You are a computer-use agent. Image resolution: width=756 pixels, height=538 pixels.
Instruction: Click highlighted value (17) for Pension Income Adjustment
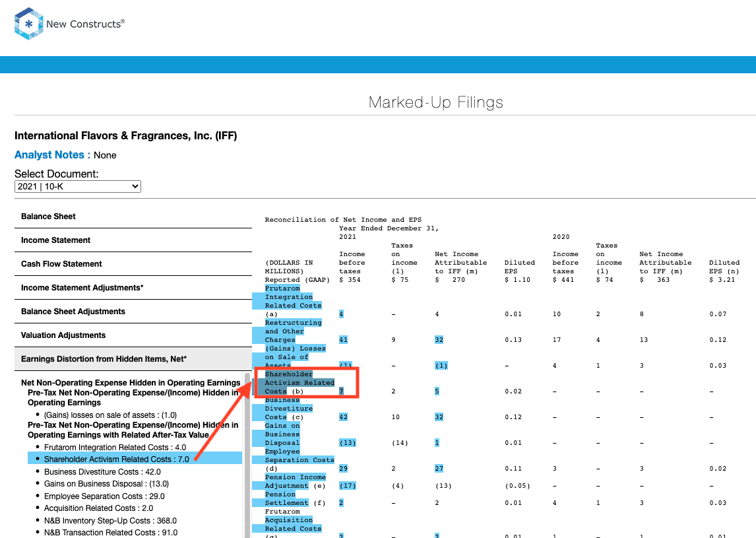(x=348, y=486)
